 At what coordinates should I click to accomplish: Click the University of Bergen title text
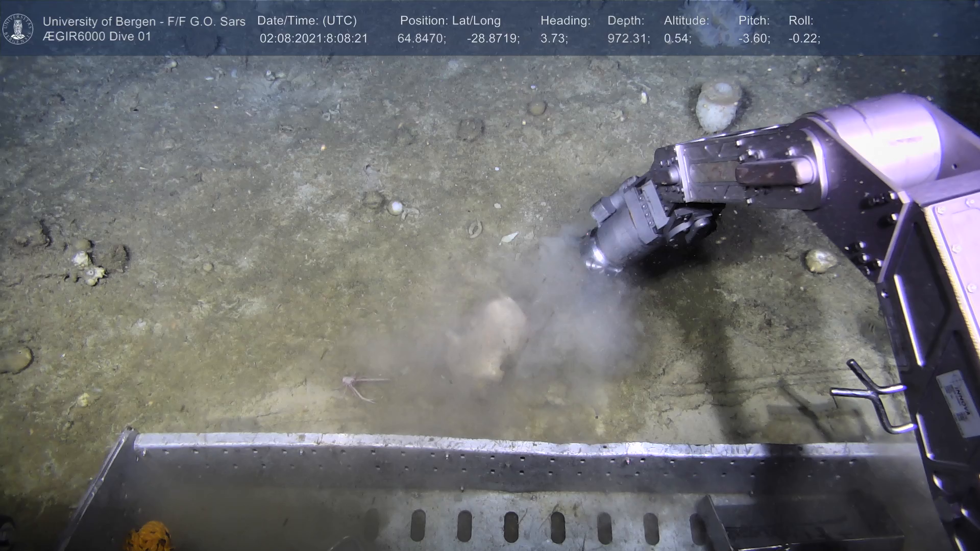point(144,21)
